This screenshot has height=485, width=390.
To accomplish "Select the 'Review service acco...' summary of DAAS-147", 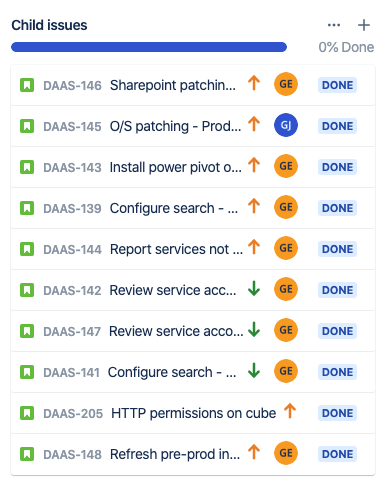I will coord(176,331).
